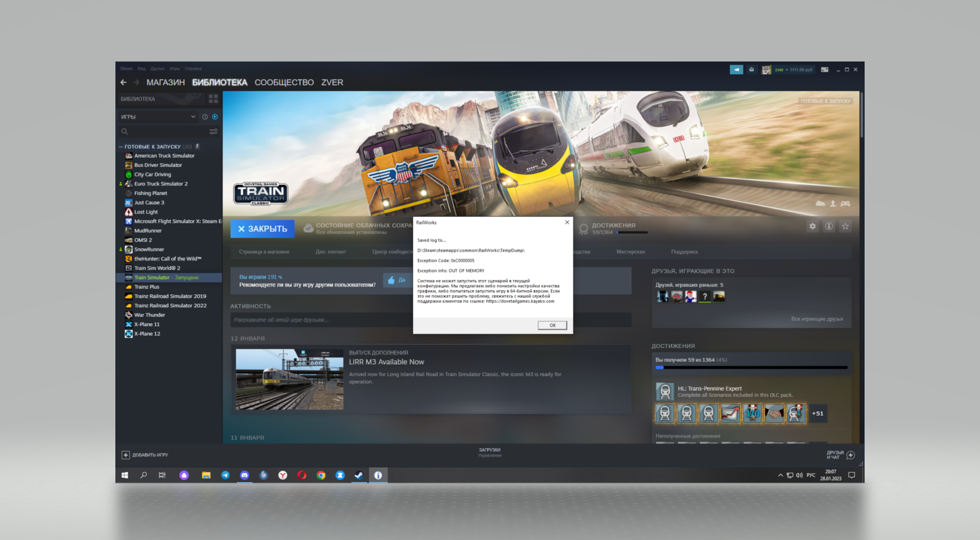The width and height of the screenshot is (980, 540).
Task: Go back with the left arrow
Action: coord(123,82)
